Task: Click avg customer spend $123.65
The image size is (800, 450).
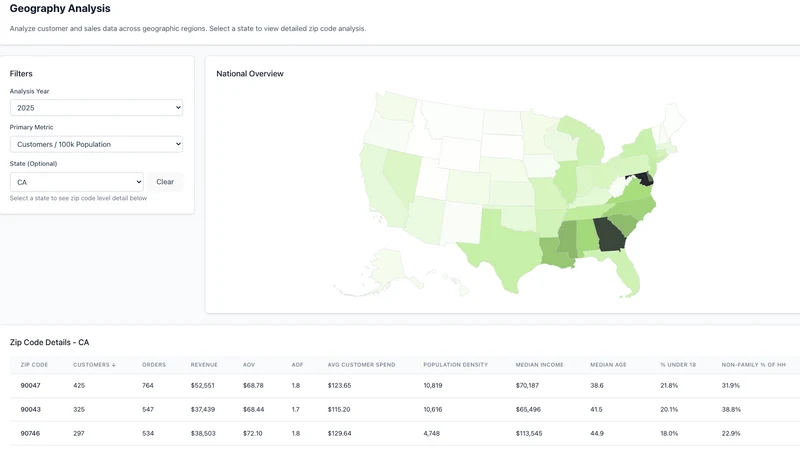Action: point(339,386)
